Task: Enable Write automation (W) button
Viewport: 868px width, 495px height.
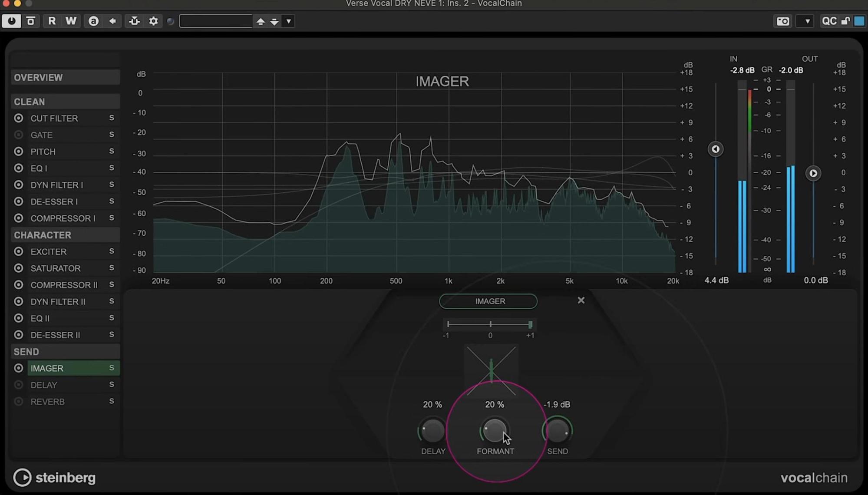Action: pyautogui.click(x=71, y=21)
